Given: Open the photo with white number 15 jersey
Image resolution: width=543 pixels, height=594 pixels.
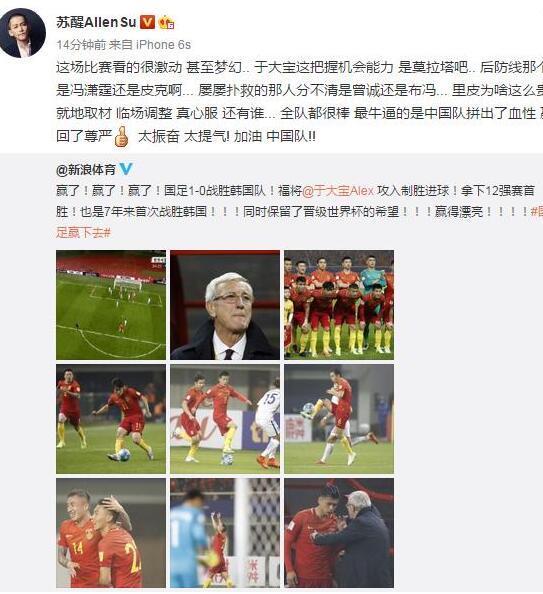Looking at the screenshot, I should click(x=225, y=419).
